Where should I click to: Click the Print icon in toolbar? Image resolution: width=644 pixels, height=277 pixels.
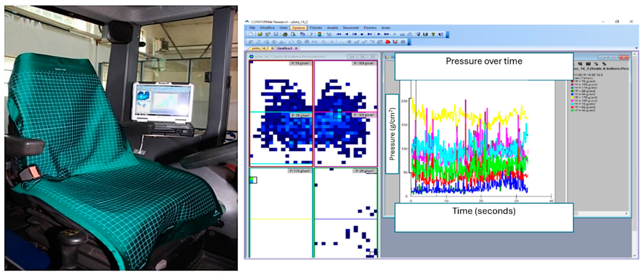coord(285,34)
